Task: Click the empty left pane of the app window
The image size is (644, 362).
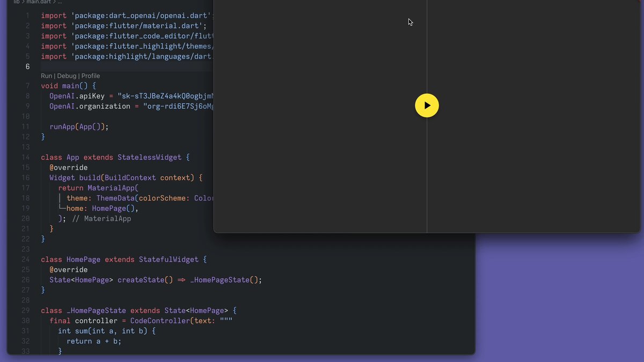Action: click(x=320, y=161)
